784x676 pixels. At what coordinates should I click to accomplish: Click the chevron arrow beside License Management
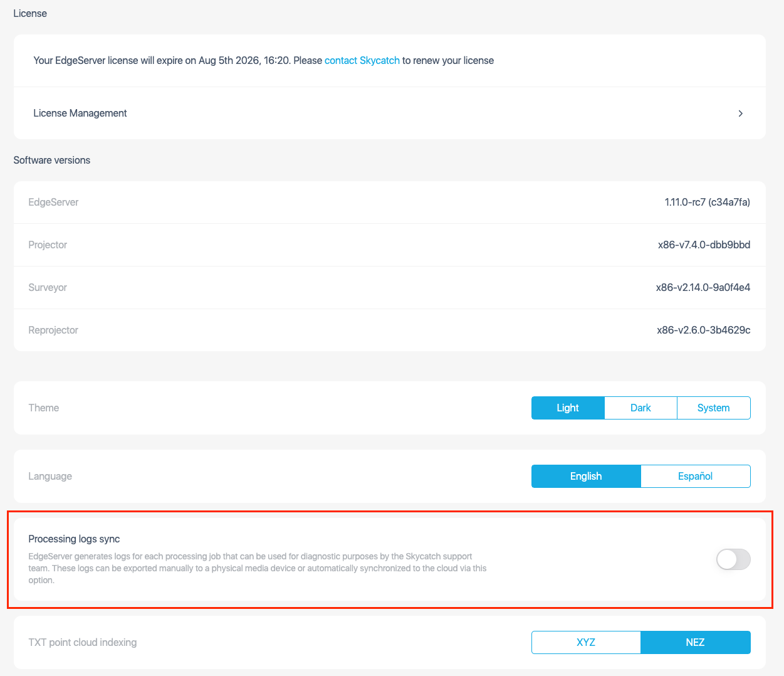[x=740, y=114]
